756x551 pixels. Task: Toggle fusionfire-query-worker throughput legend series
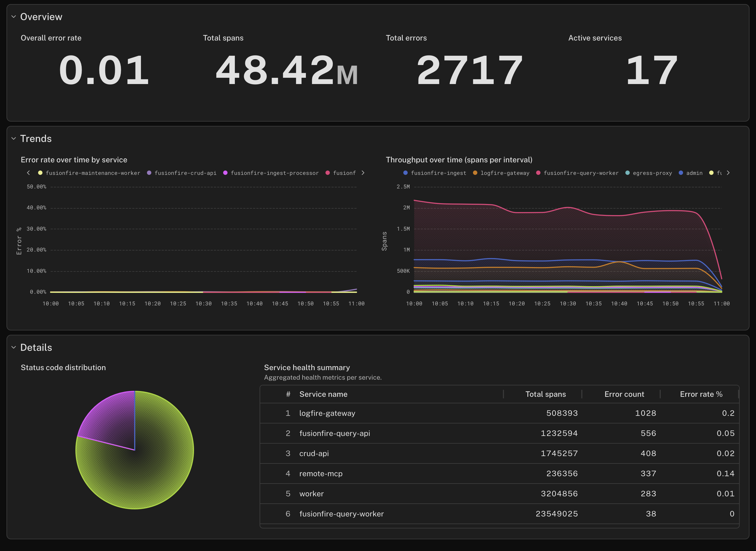coord(577,173)
